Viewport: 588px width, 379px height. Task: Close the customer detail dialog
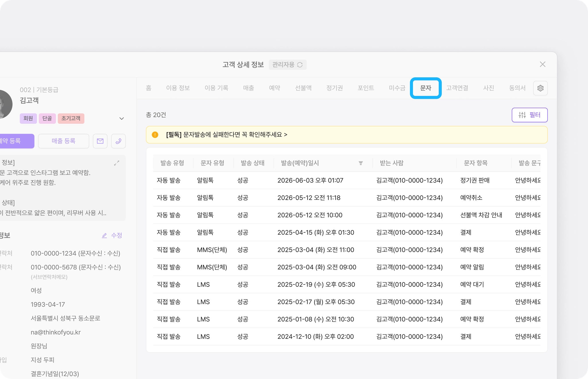tap(542, 64)
